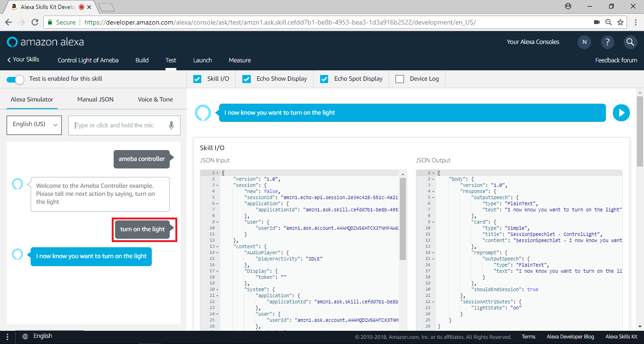The width and height of the screenshot is (644, 344).
Task: Open the Alexa Skills Kit footer link
Action: tap(621, 337)
